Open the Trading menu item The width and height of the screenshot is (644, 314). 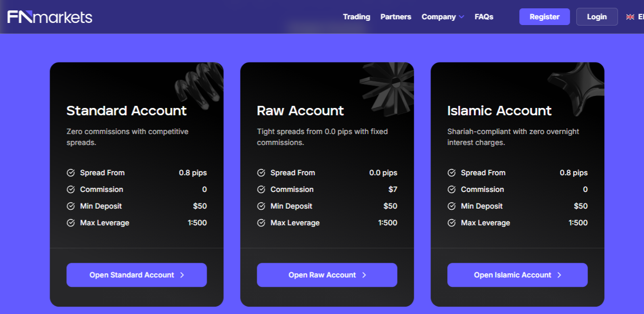click(356, 17)
